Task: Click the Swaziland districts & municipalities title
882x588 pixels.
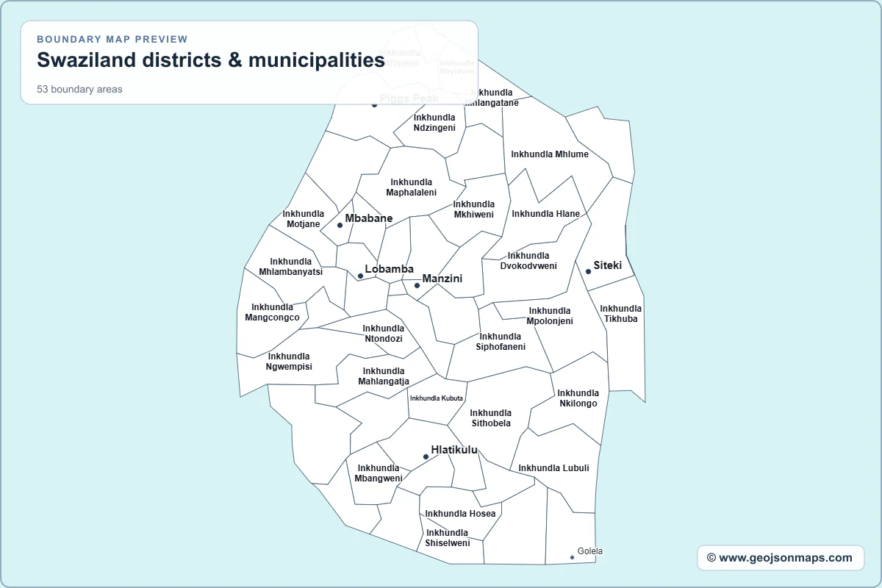Action: pos(211,60)
